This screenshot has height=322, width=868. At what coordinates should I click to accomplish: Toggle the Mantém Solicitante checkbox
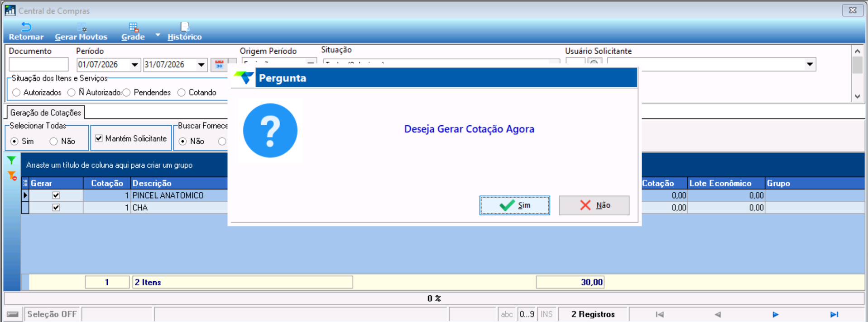[99, 138]
